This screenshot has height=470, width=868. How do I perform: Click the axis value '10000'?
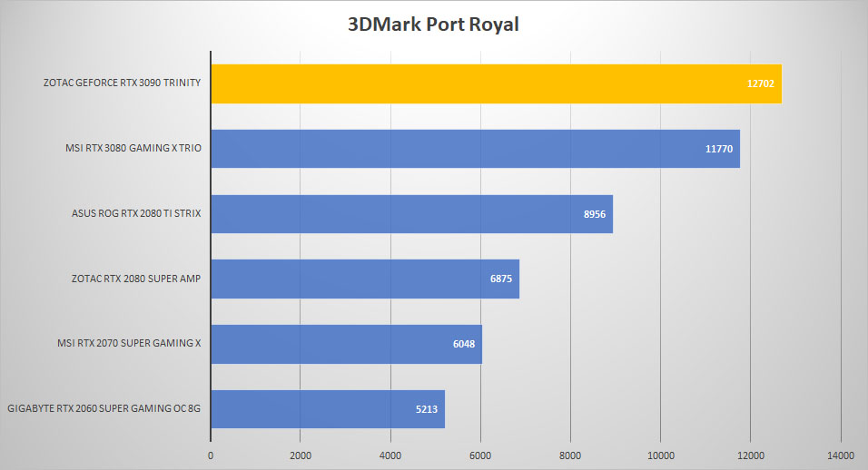[x=661, y=455]
